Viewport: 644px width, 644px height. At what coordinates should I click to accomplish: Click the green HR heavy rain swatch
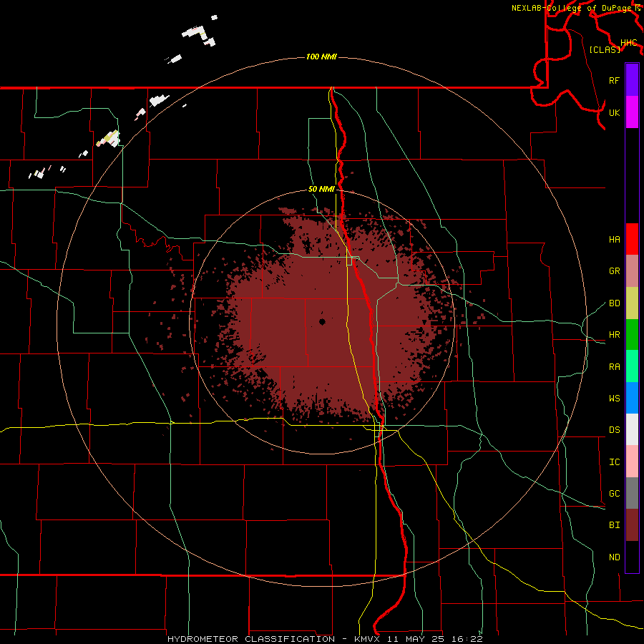(632, 334)
